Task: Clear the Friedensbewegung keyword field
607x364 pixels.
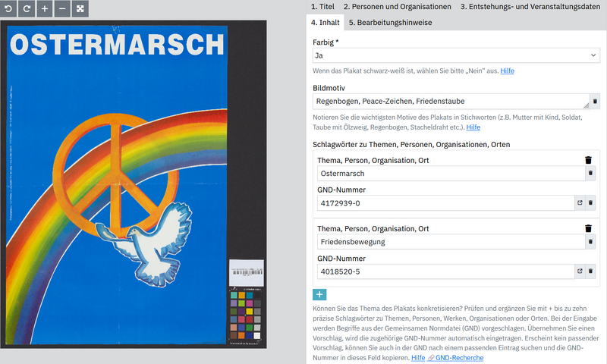Action: (x=590, y=242)
